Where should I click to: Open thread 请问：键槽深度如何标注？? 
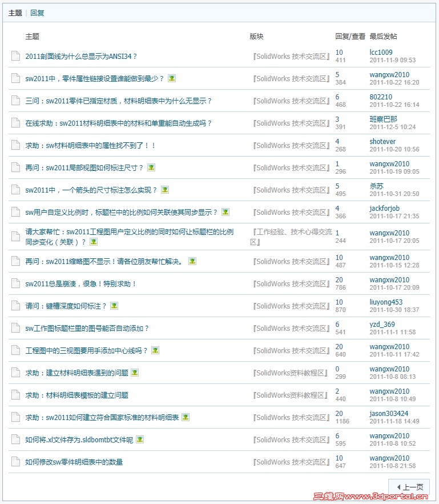pyautogui.click(x=66, y=306)
